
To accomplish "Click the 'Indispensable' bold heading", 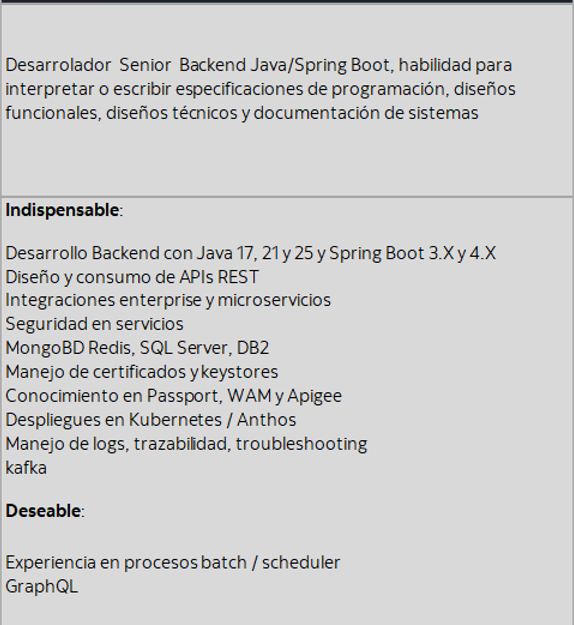I will [x=62, y=210].
